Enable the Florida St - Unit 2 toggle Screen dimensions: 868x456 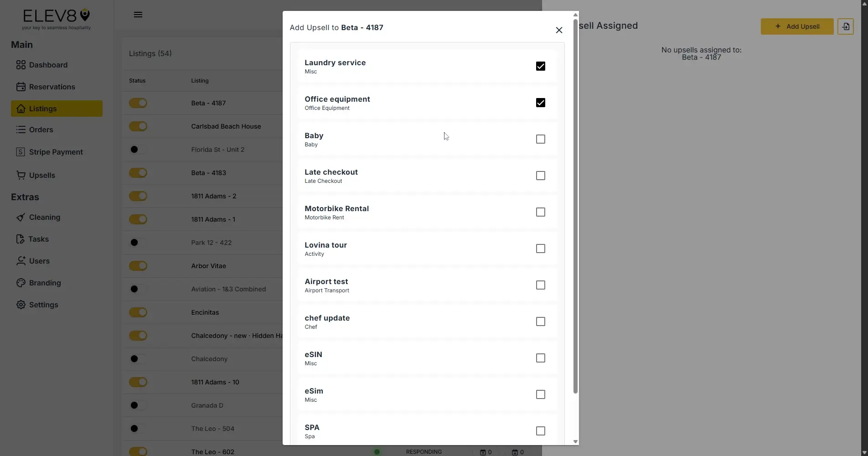coord(138,149)
